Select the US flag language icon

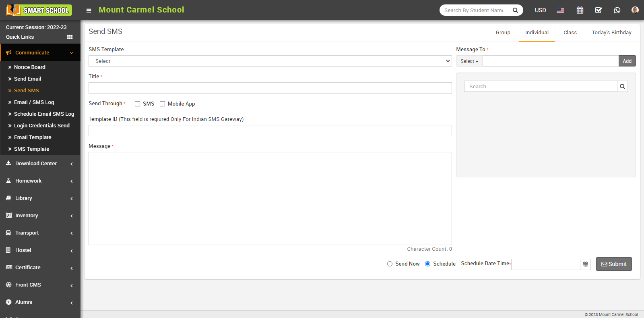560,10
